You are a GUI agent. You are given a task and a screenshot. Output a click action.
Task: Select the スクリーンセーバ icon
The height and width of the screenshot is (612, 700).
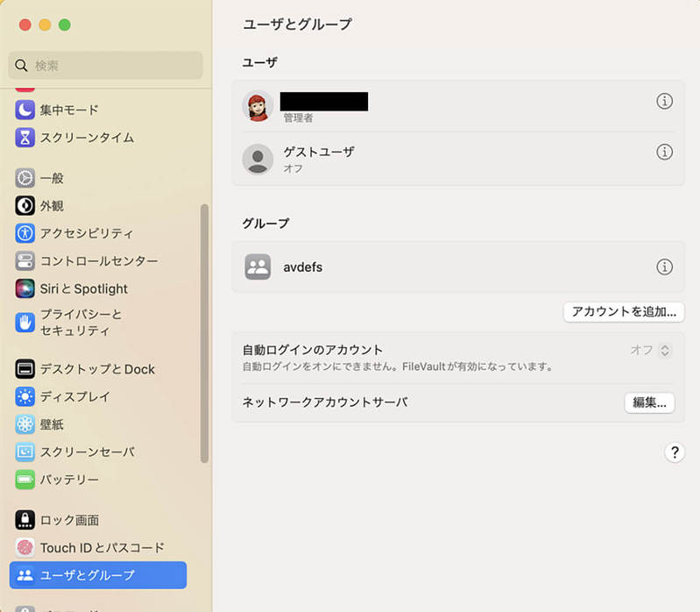tap(25, 452)
